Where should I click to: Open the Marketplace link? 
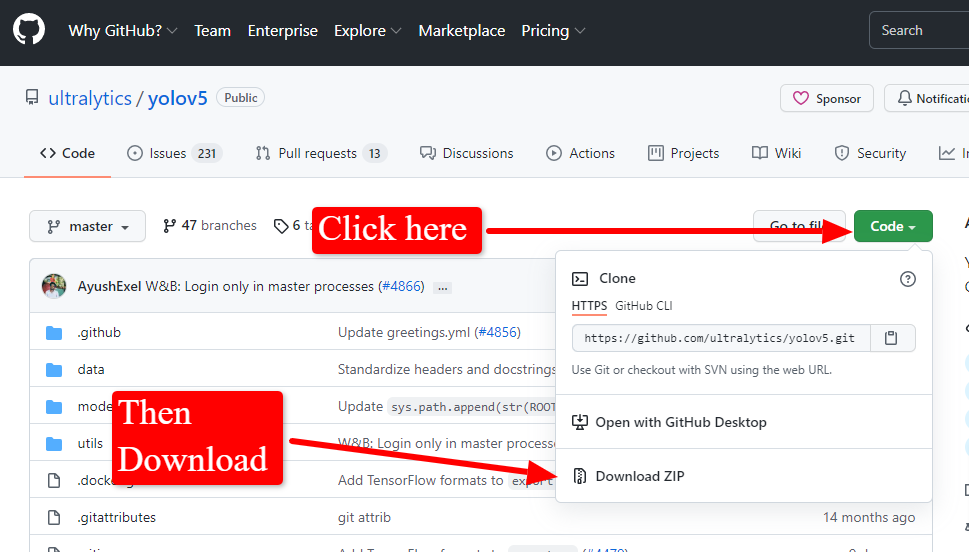462,31
